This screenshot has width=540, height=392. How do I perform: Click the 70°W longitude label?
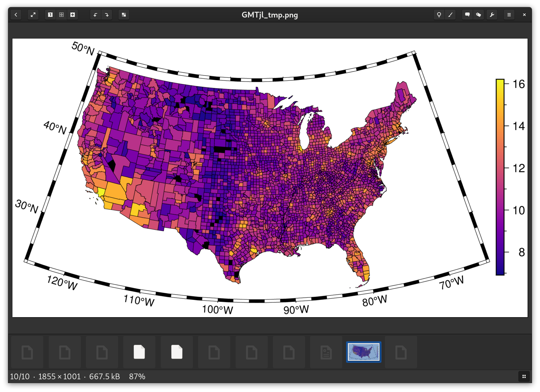coord(451,282)
